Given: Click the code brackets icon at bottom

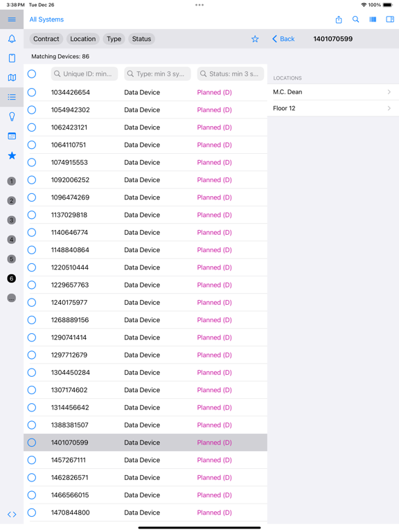Looking at the screenshot, I should pos(12,515).
